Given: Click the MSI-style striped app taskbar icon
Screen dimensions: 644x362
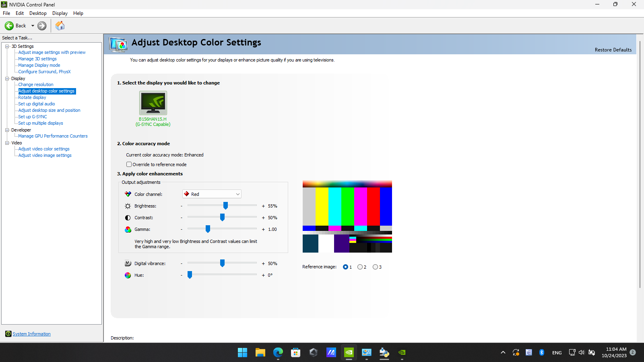Looking at the screenshot, I should click(x=331, y=353).
